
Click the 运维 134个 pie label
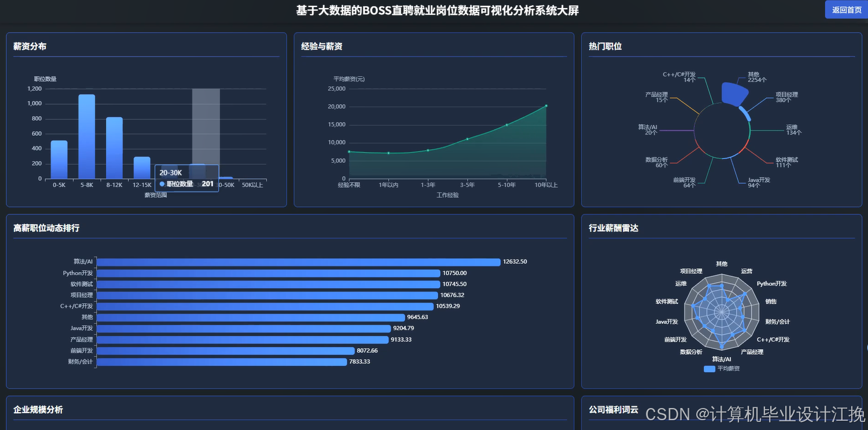pos(794,129)
